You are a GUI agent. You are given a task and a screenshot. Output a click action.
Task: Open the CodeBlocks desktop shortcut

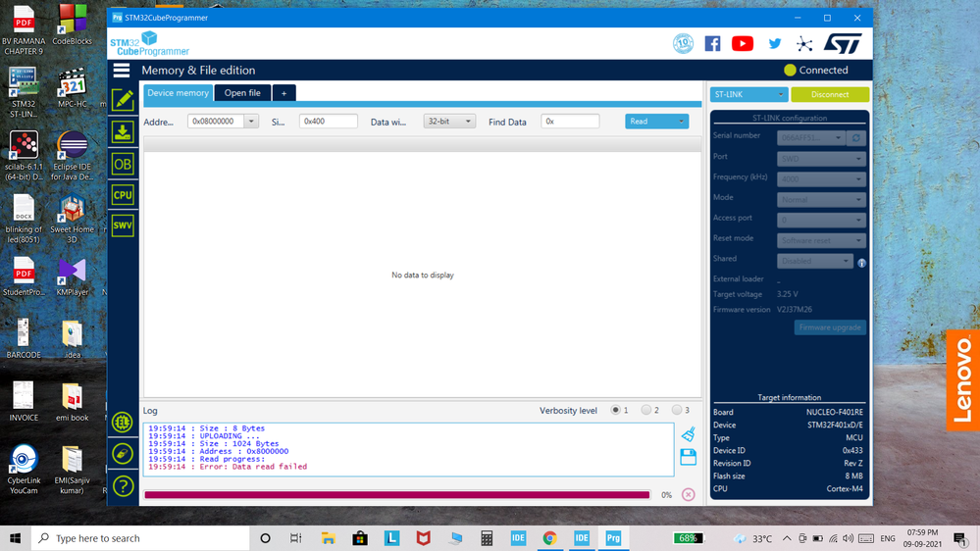72,25
